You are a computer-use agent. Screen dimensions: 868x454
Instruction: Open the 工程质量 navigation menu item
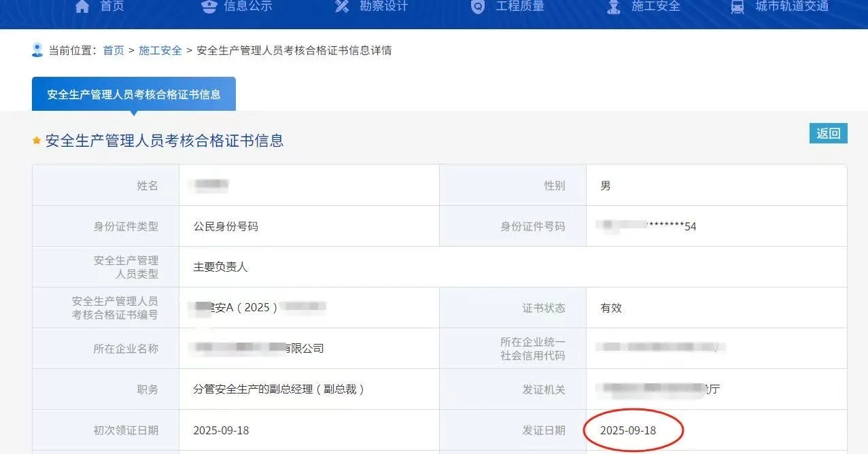(520, 6)
